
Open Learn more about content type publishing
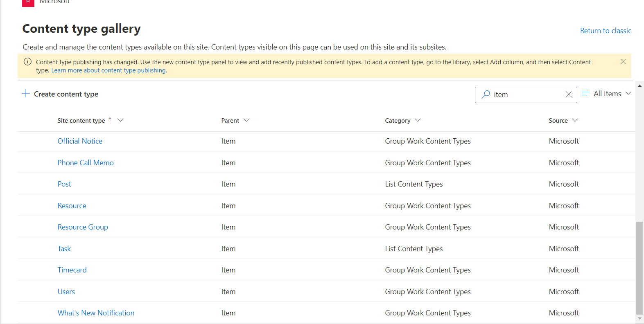(109, 70)
